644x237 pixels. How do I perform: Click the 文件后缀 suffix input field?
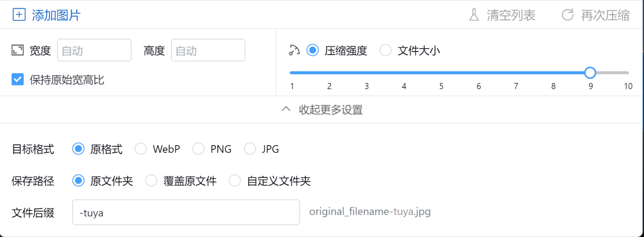click(186, 212)
